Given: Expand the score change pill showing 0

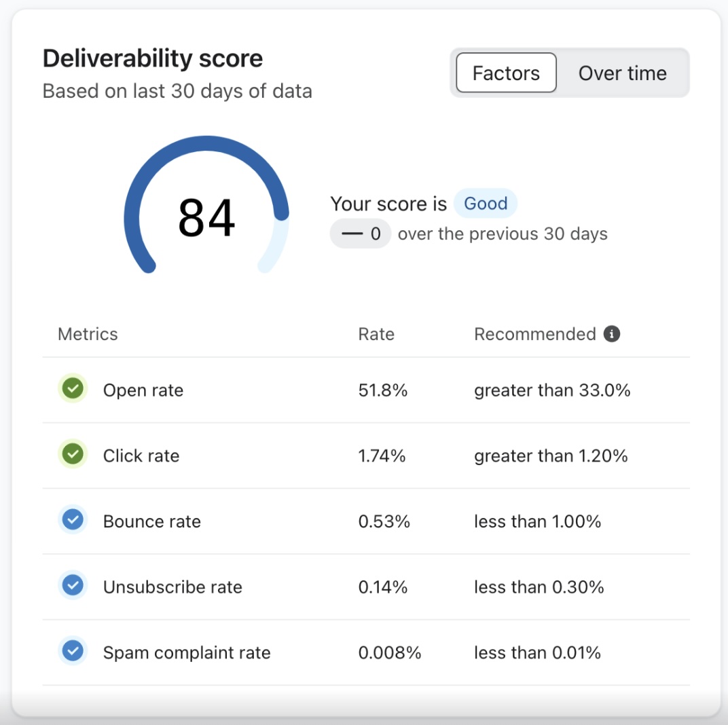Looking at the screenshot, I should pos(360,233).
